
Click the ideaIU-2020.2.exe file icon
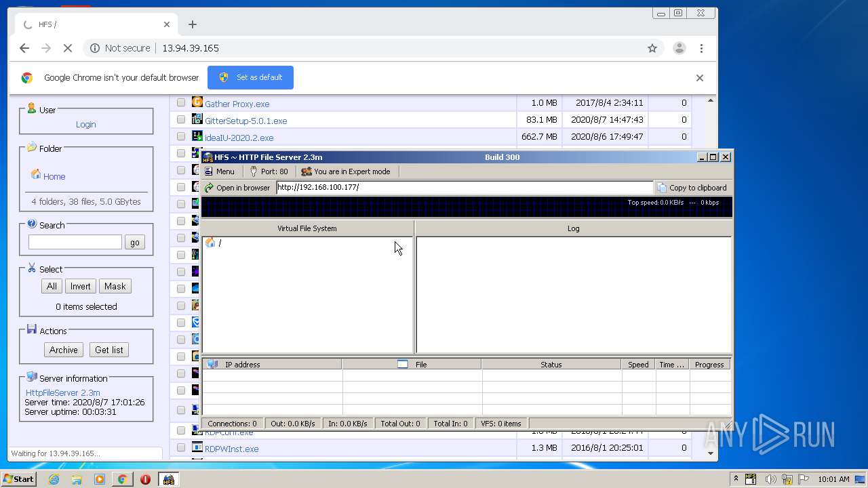pyautogui.click(x=197, y=136)
